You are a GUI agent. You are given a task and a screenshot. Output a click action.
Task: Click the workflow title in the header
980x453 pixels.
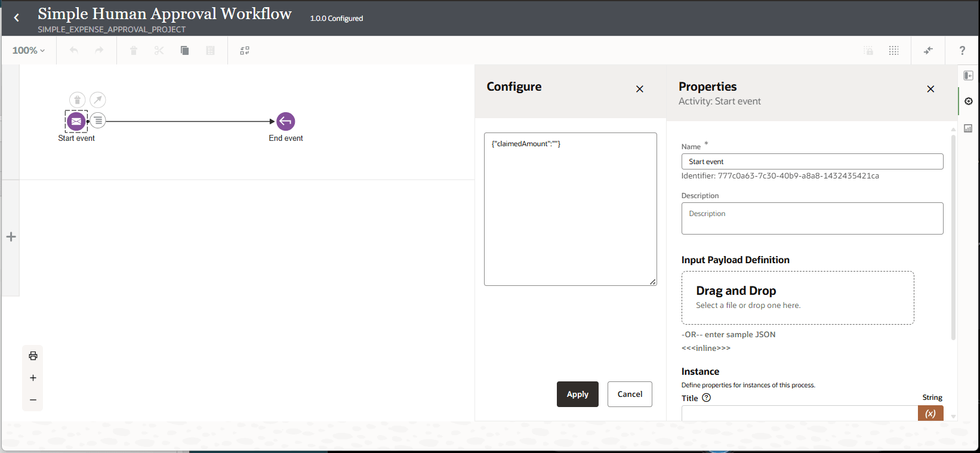(x=165, y=14)
